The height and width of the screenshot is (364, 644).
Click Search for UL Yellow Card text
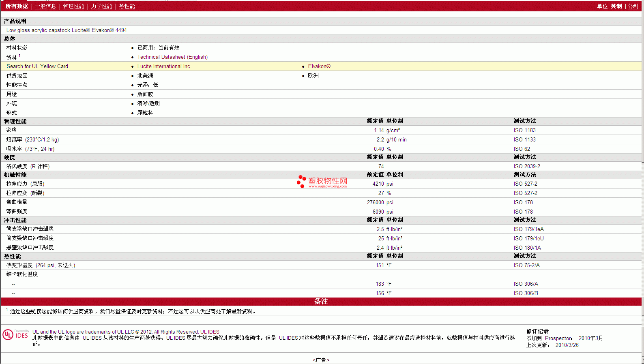coord(37,66)
